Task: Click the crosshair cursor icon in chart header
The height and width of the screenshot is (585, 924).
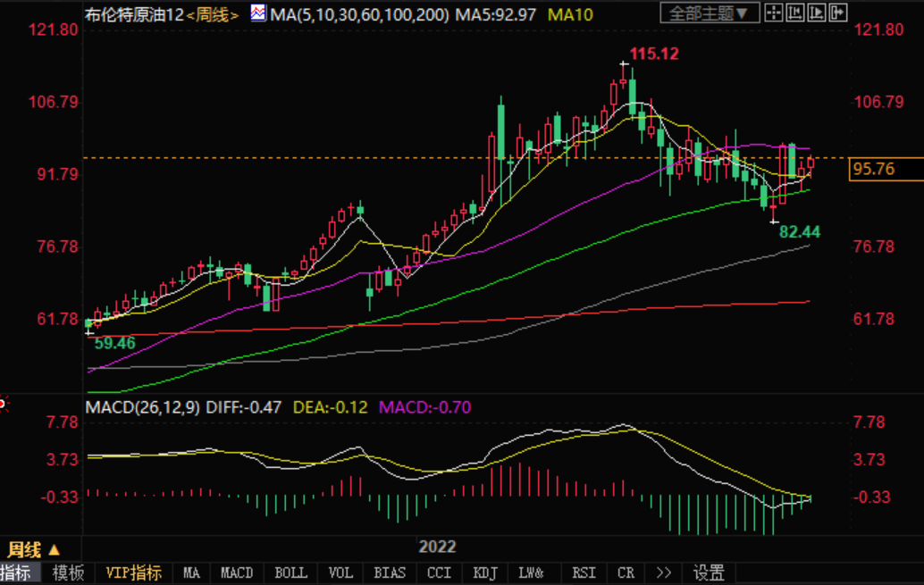Action: click(x=774, y=13)
